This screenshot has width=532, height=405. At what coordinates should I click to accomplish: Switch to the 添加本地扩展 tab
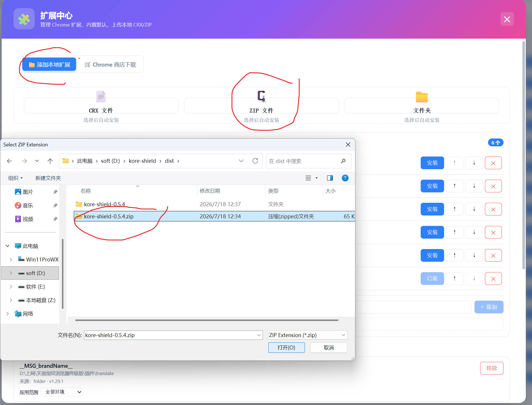coord(49,65)
